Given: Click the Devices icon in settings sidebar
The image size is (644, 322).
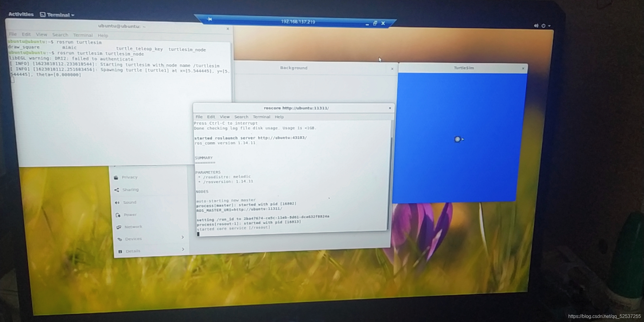Looking at the screenshot, I should tap(120, 239).
